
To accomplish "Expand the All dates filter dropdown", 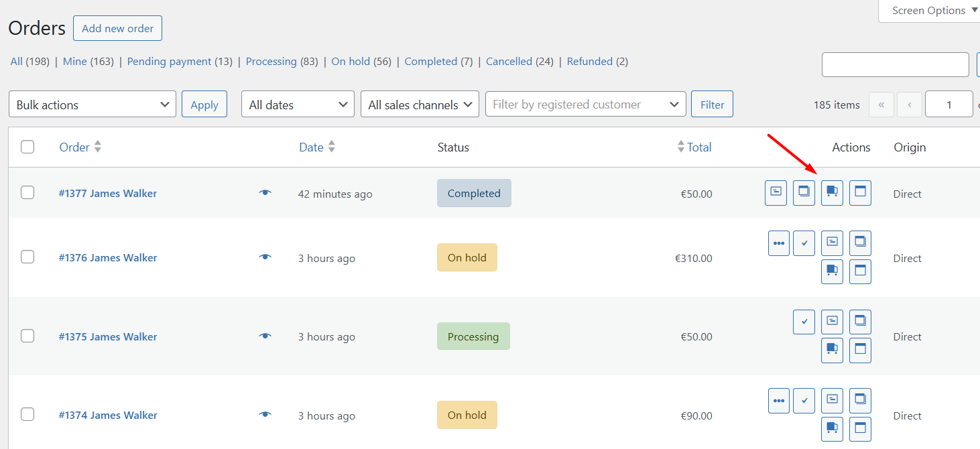I will click(x=298, y=105).
